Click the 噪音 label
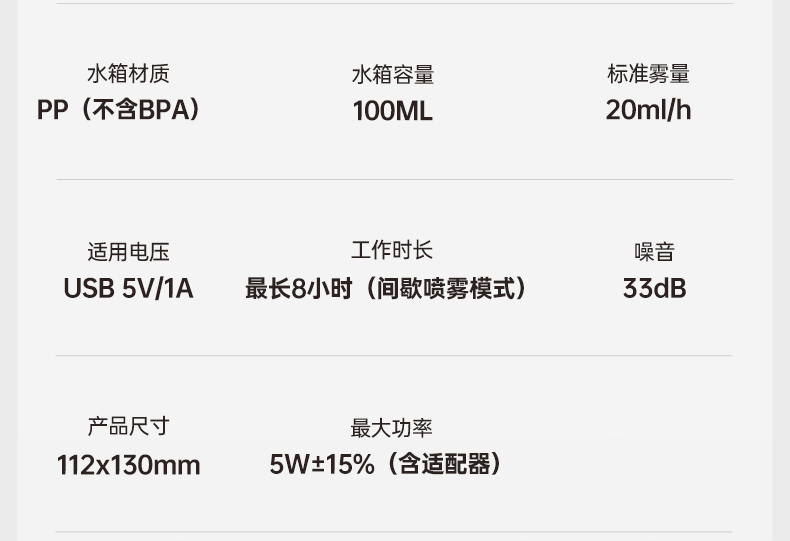Screen dimensions: 790x541 point(654,252)
